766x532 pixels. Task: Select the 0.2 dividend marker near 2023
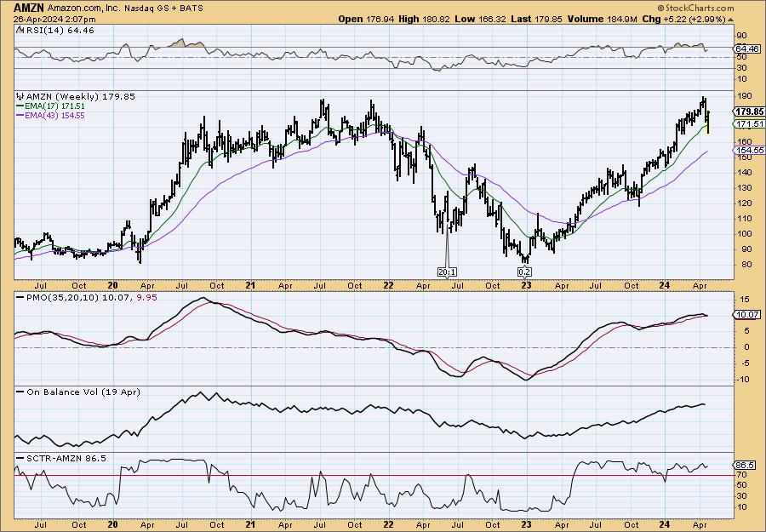(525, 272)
